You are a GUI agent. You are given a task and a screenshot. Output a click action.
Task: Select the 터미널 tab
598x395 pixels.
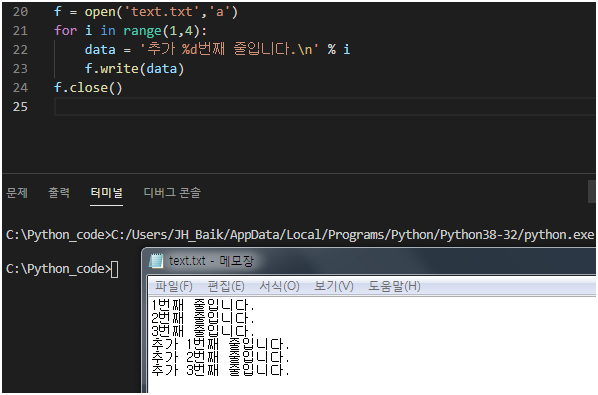(106, 193)
